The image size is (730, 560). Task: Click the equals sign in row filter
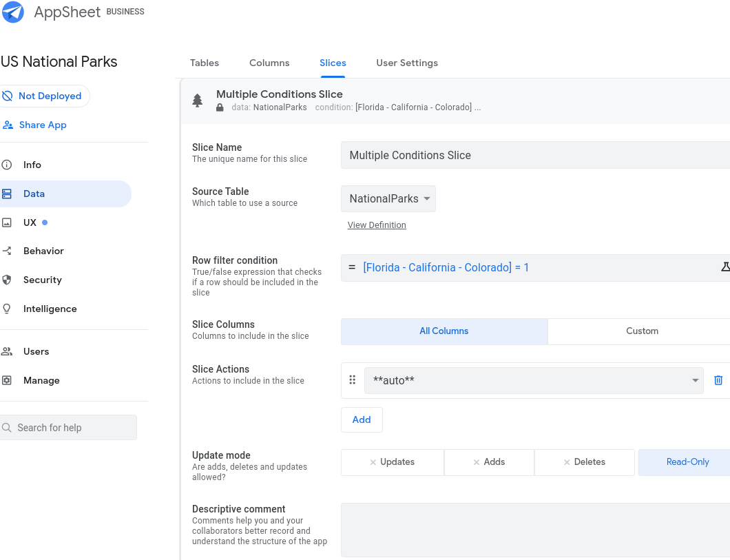click(x=352, y=267)
